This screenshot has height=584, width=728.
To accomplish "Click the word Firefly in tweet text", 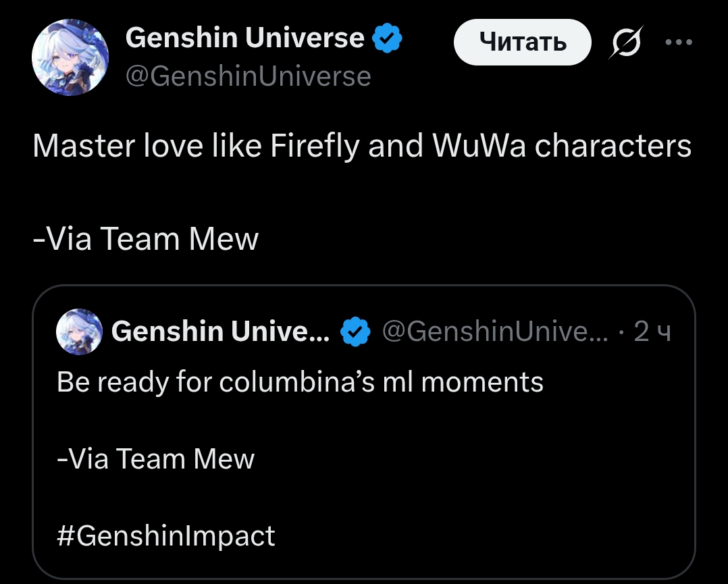I will coord(315,146).
